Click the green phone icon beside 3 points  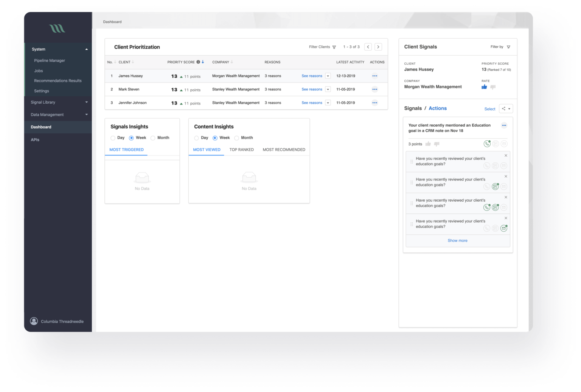pyautogui.click(x=487, y=144)
